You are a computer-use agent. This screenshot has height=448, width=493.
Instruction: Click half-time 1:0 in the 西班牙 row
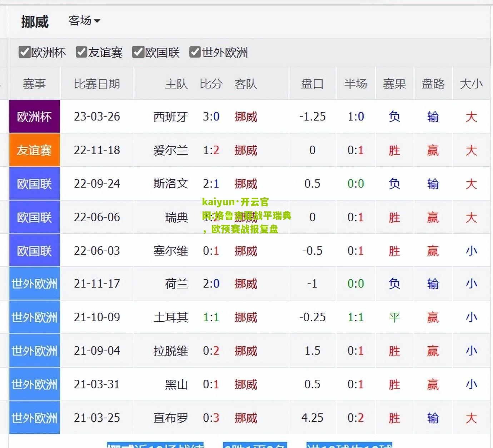356,116
